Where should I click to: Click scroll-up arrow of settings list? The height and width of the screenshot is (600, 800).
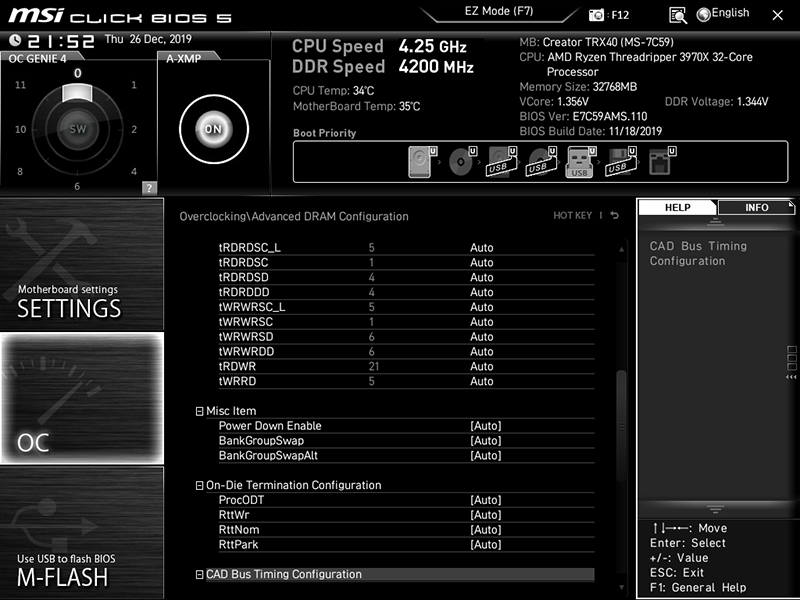[621, 249]
